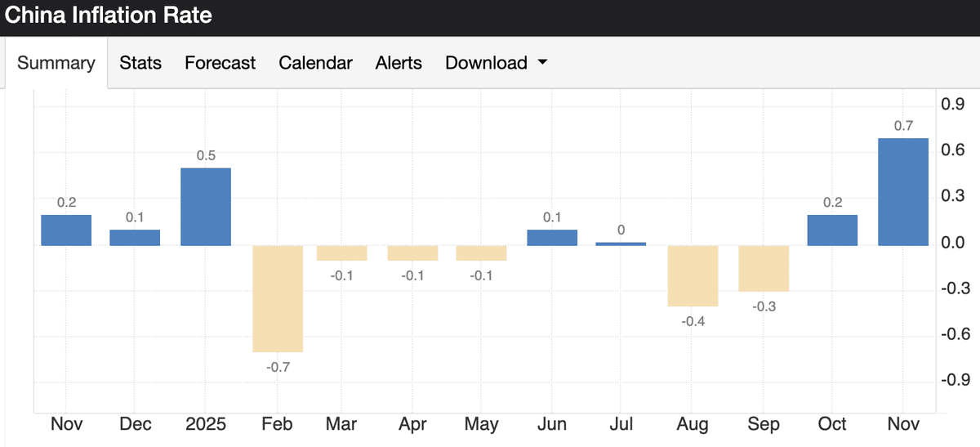Click the November 0.7 bar on right

(902, 192)
